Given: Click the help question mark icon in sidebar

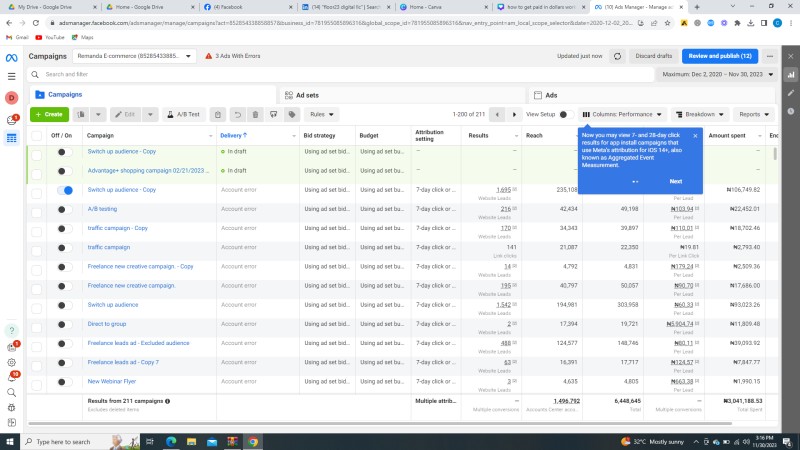Looking at the screenshot, I should tap(11, 331).
